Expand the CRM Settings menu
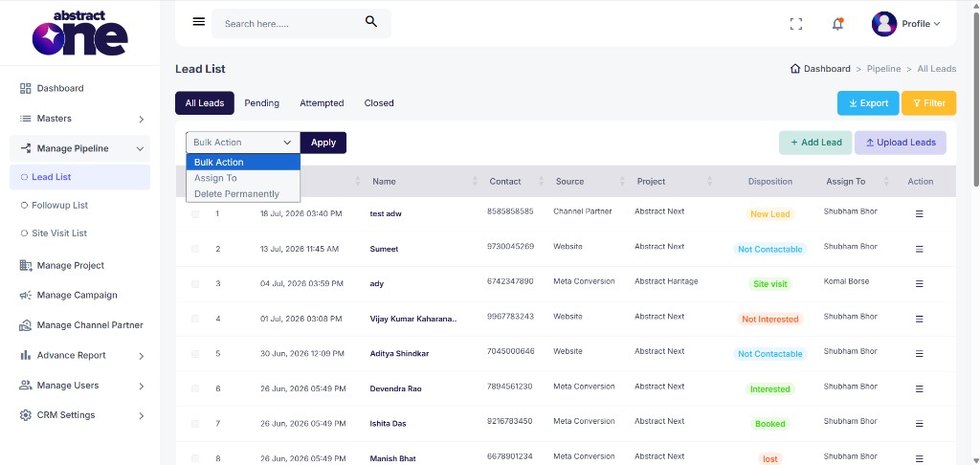 coord(80,415)
